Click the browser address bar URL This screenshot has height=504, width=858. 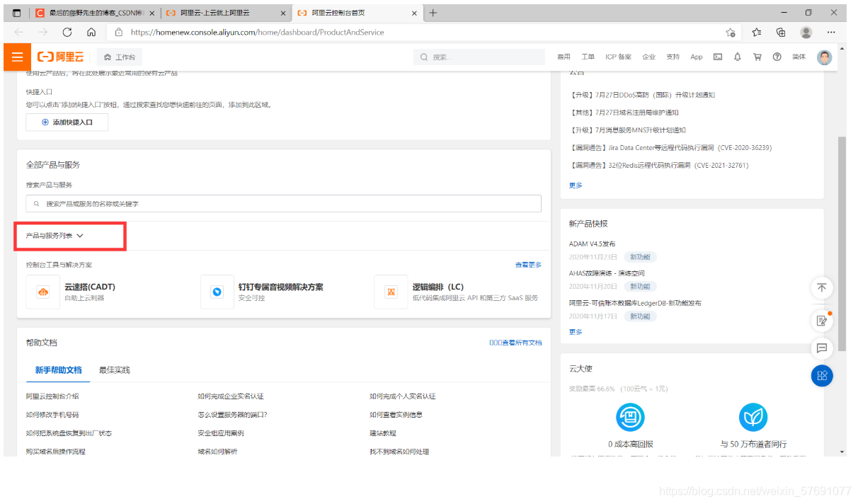point(258,32)
